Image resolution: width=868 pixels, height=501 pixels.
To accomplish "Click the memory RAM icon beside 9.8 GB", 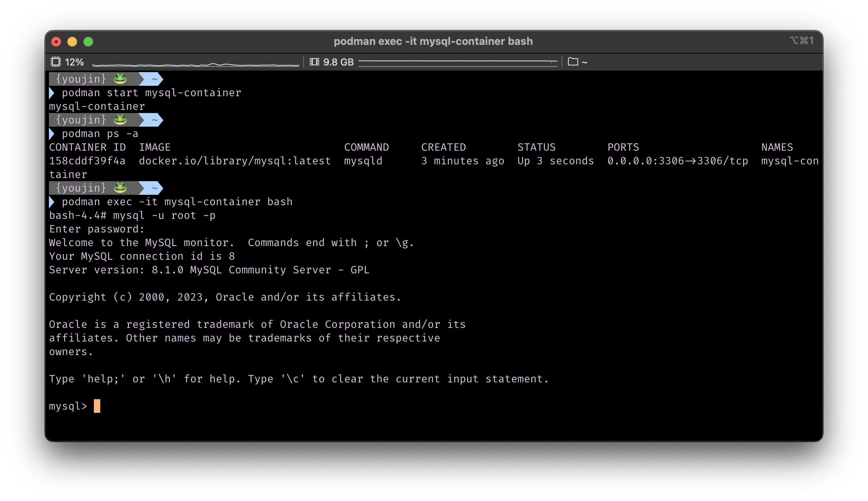I will pos(314,62).
